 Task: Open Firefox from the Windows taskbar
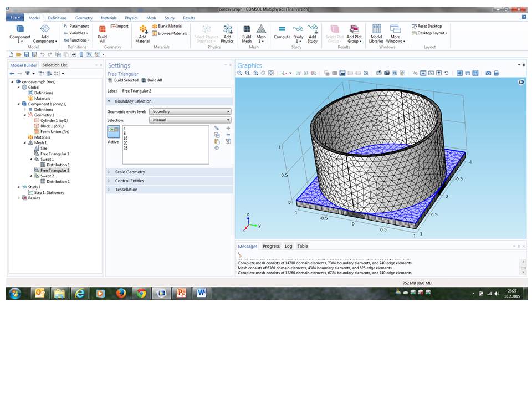click(121, 293)
